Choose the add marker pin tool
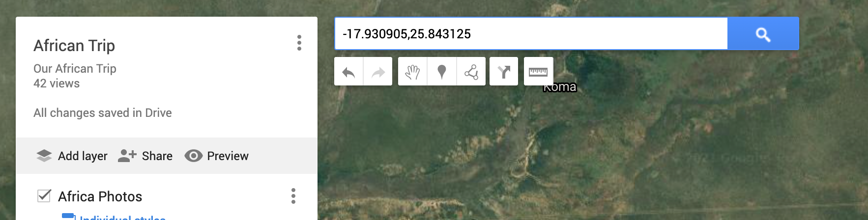868x220 pixels. [x=442, y=72]
